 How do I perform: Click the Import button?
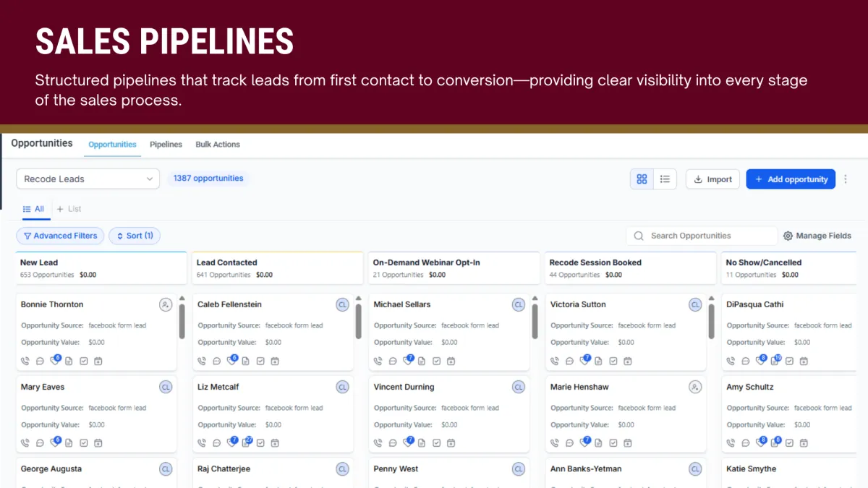pos(712,179)
